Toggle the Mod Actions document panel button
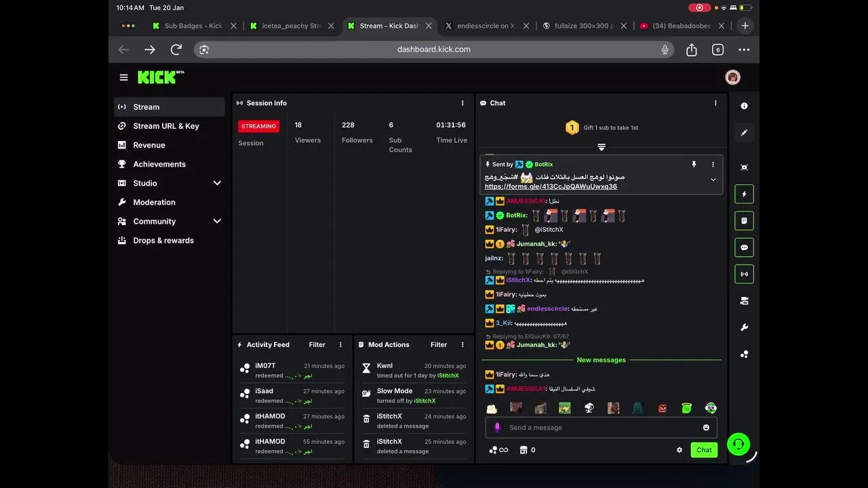868x488 pixels. click(x=744, y=221)
